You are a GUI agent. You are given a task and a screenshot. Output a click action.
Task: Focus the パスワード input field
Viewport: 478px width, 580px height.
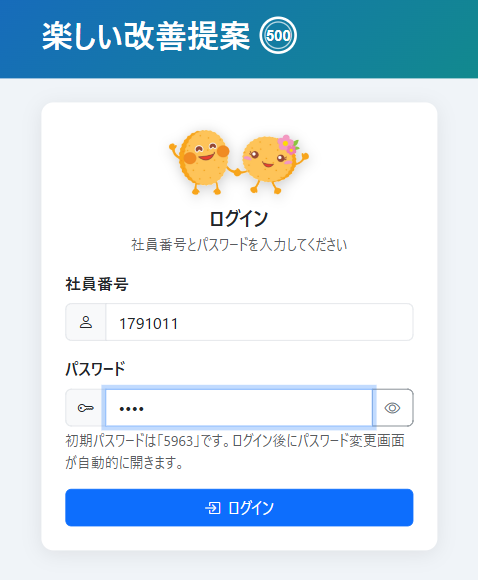pos(239,408)
